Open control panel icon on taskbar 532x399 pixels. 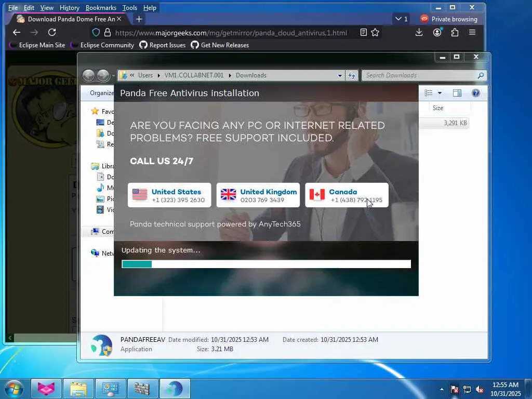pos(110,389)
